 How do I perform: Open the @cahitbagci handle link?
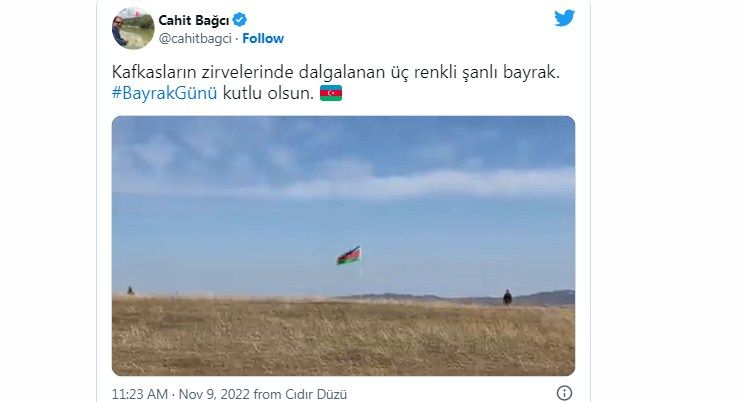click(195, 38)
